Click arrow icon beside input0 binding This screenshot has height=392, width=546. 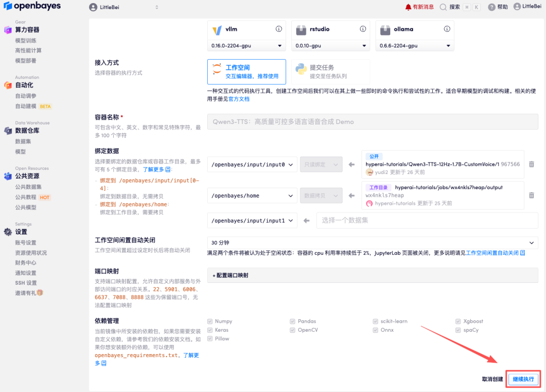(x=352, y=164)
